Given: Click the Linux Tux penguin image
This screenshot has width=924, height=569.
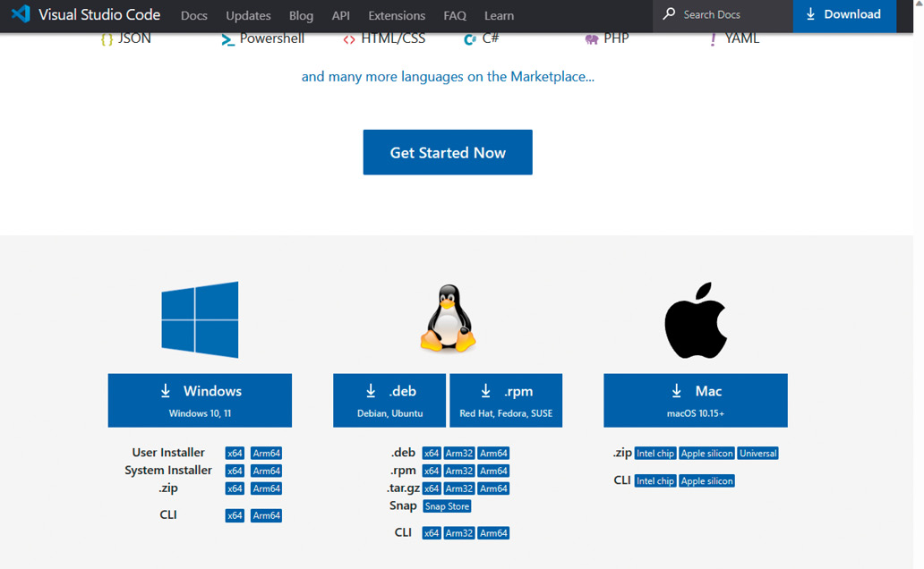Looking at the screenshot, I should tap(448, 318).
